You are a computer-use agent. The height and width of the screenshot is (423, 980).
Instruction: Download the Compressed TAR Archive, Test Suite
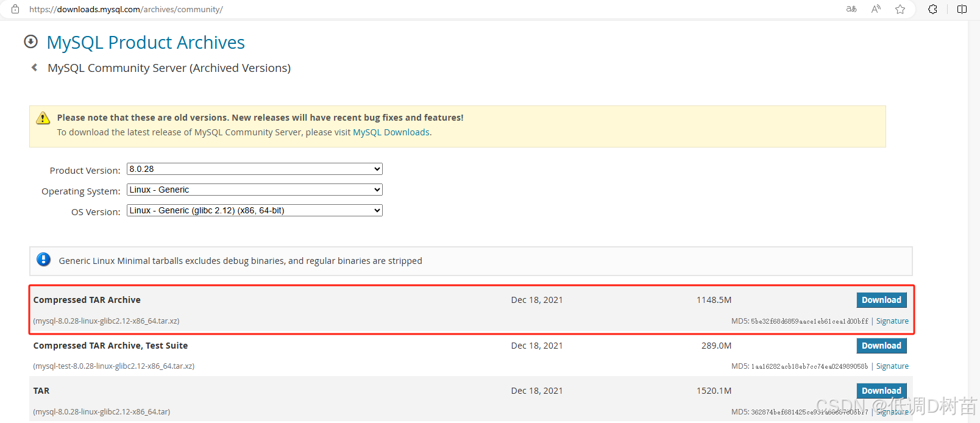pyautogui.click(x=881, y=346)
